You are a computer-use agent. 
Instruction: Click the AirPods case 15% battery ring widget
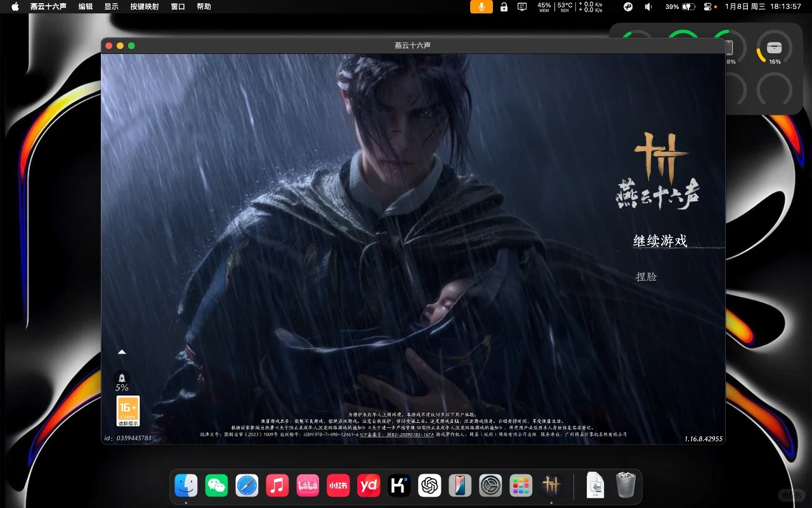coord(775,48)
